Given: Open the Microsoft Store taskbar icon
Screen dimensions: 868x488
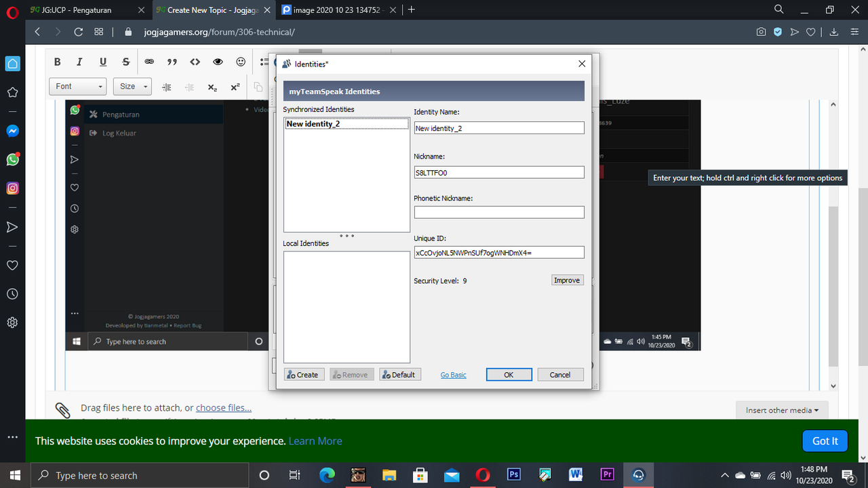Looking at the screenshot, I should pos(420,474).
